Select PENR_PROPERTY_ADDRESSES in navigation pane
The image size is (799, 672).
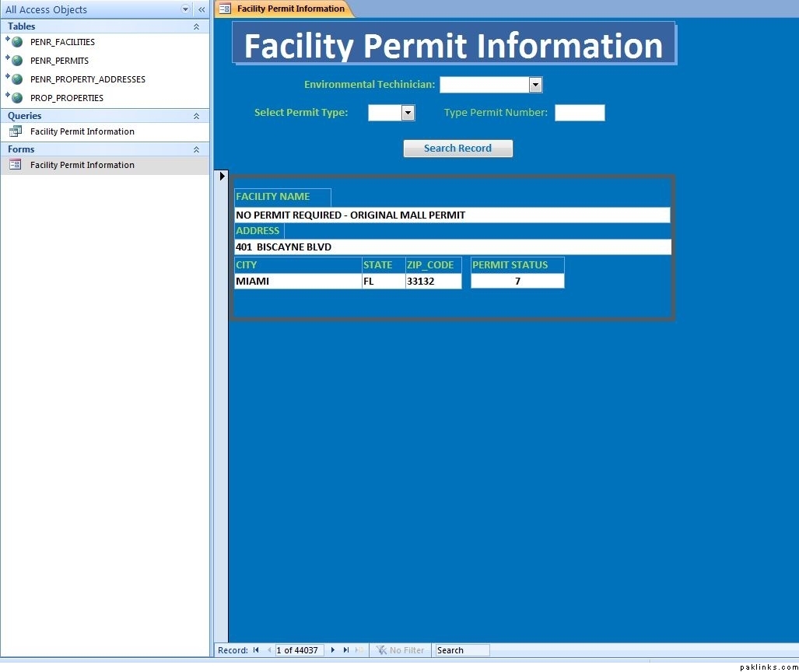[87, 79]
